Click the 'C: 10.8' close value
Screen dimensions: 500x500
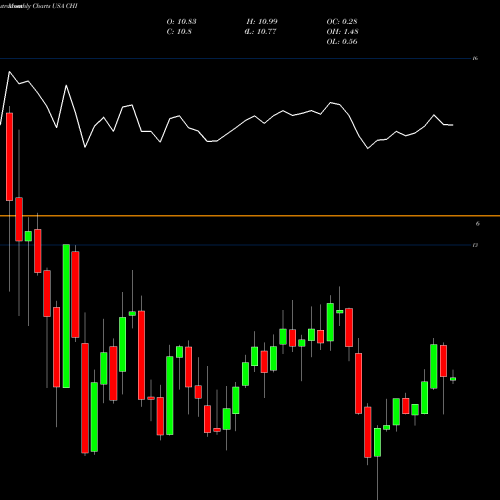click(179, 32)
